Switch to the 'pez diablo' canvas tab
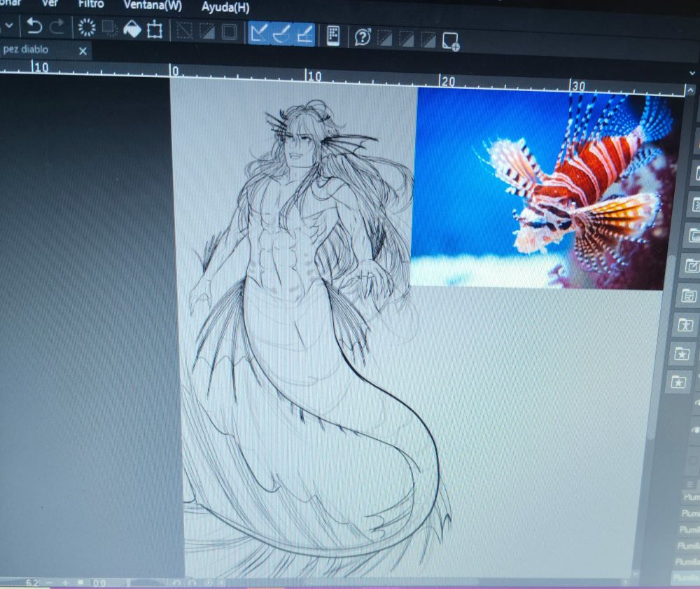This screenshot has width=700, height=589. [x=25, y=49]
